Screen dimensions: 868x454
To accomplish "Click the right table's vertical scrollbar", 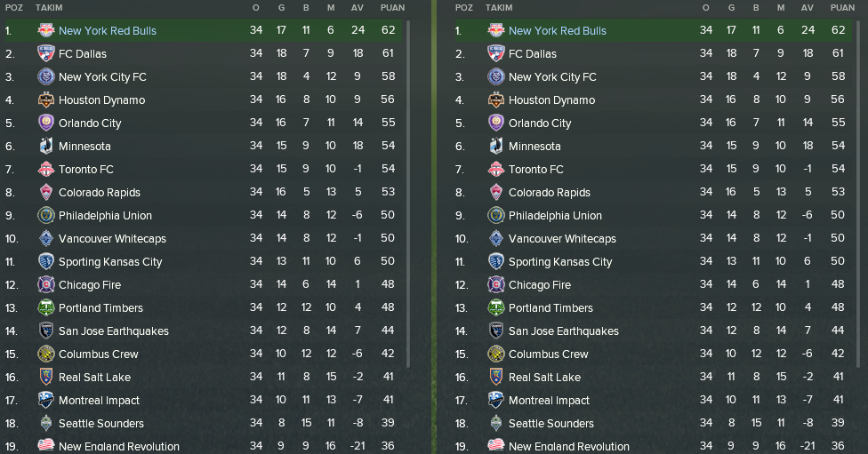I will pyautogui.click(x=858, y=194).
